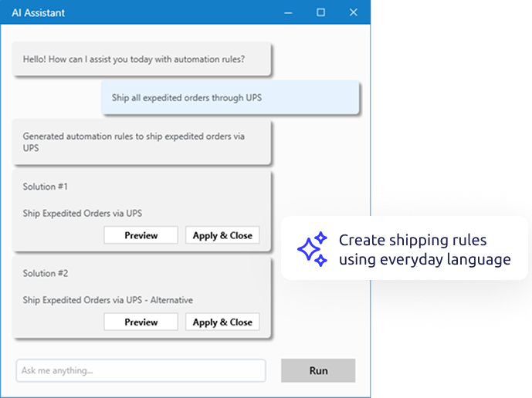
Task: Click the 'AI Assistant' window title
Action: click(x=39, y=12)
